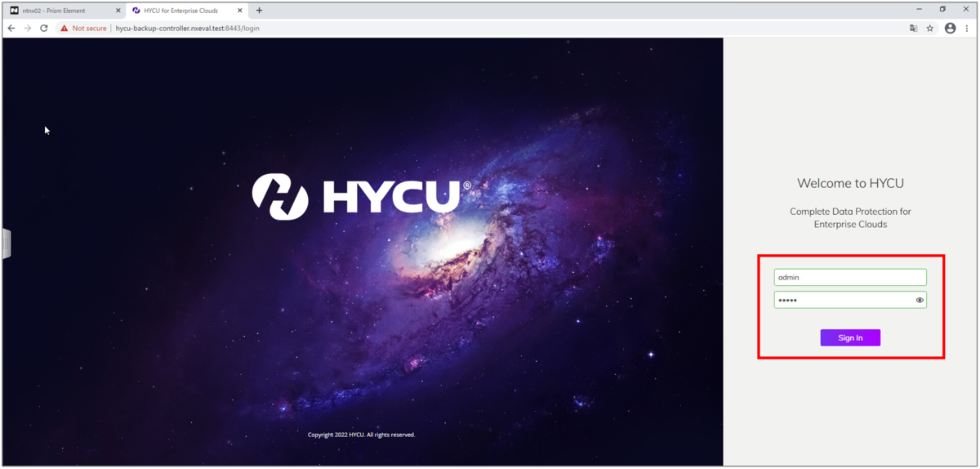The height and width of the screenshot is (469, 980).
Task: Switch to ntnx02 - Prism Element tab
Action: coord(65,11)
